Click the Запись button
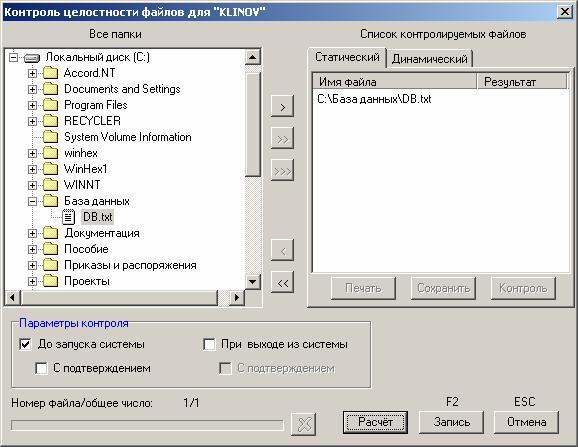The image size is (578, 447). click(452, 422)
